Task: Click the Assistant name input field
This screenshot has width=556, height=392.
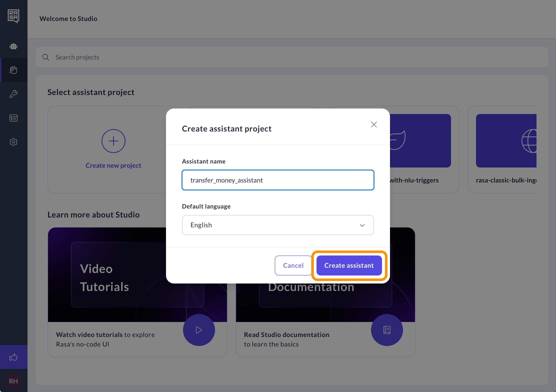Action: [x=278, y=180]
